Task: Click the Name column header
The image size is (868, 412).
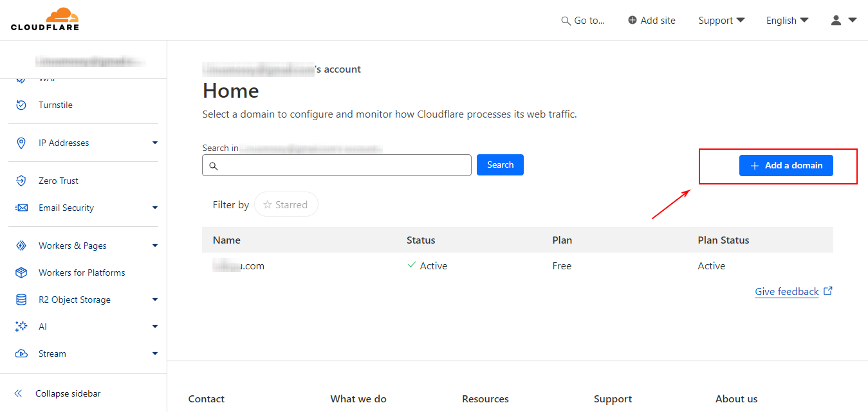Action: (226, 240)
